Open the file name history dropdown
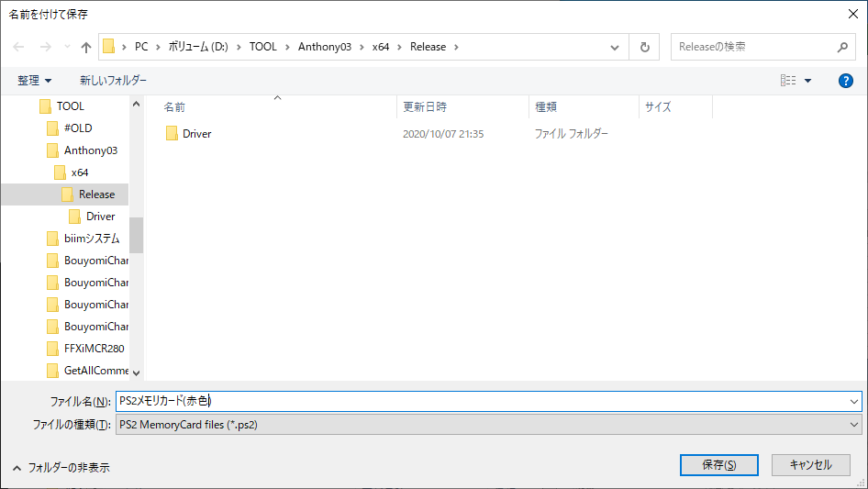 tap(854, 402)
